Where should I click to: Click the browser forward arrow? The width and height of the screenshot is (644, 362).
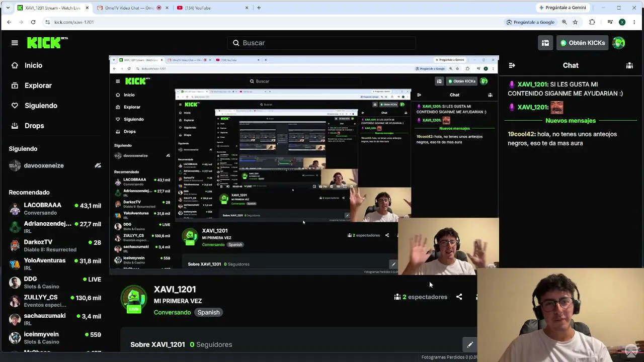(21, 22)
